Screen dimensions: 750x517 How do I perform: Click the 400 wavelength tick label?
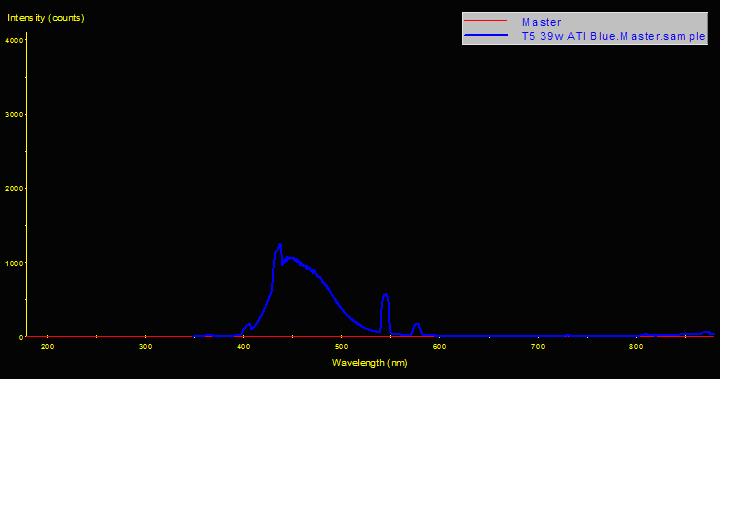tap(243, 347)
